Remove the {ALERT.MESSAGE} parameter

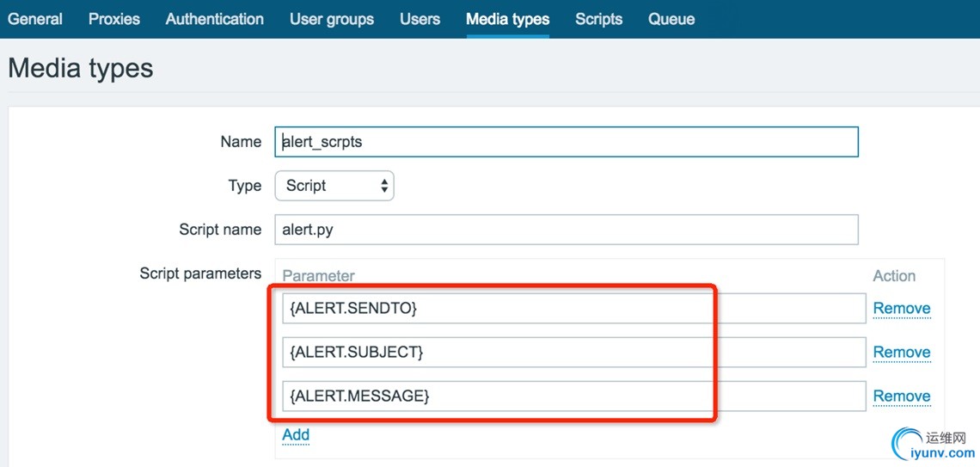tap(902, 396)
